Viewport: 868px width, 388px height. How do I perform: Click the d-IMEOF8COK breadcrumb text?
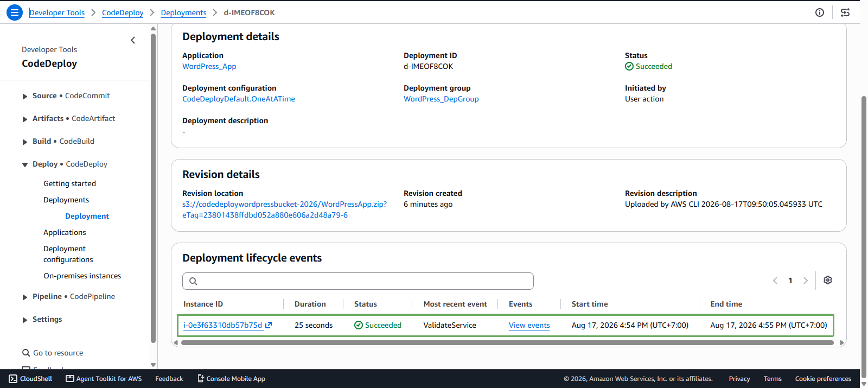click(250, 12)
